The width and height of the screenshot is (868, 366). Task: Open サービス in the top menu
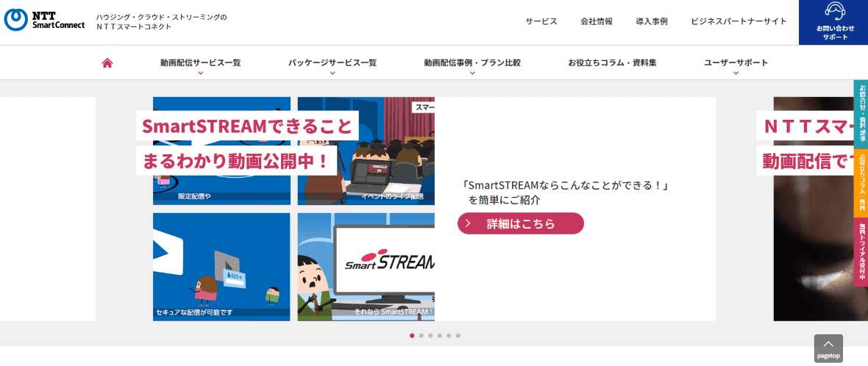541,21
